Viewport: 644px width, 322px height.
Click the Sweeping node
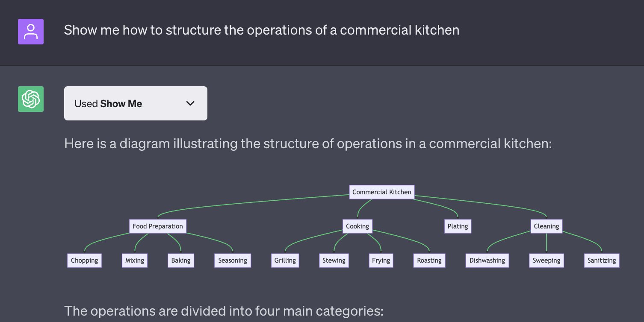tap(547, 261)
